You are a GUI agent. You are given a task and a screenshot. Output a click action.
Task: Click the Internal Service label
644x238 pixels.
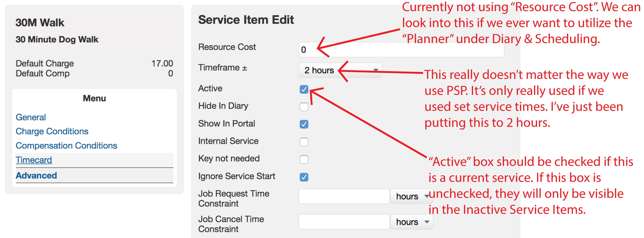(x=228, y=141)
